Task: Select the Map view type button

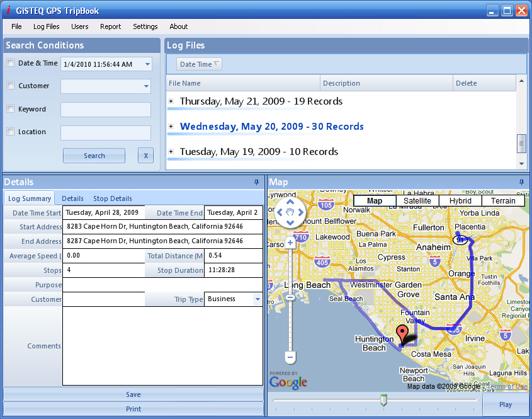Action: 375,200
